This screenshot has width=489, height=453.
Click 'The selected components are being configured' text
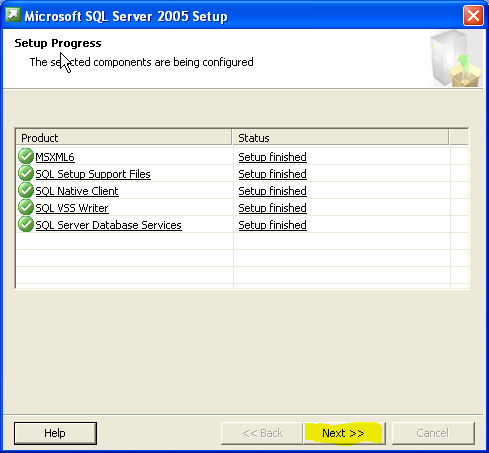142,62
